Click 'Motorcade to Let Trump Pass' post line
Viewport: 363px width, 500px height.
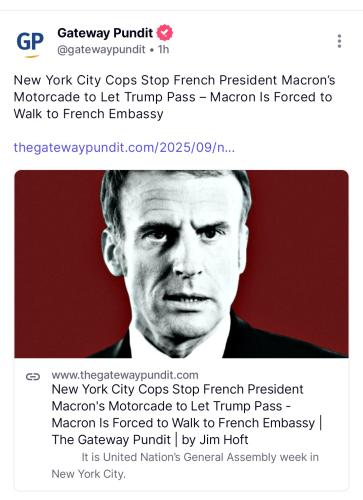(x=105, y=97)
